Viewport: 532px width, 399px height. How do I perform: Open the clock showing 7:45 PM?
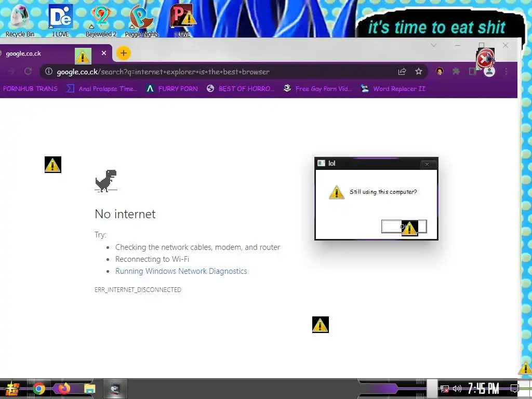tap(484, 389)
